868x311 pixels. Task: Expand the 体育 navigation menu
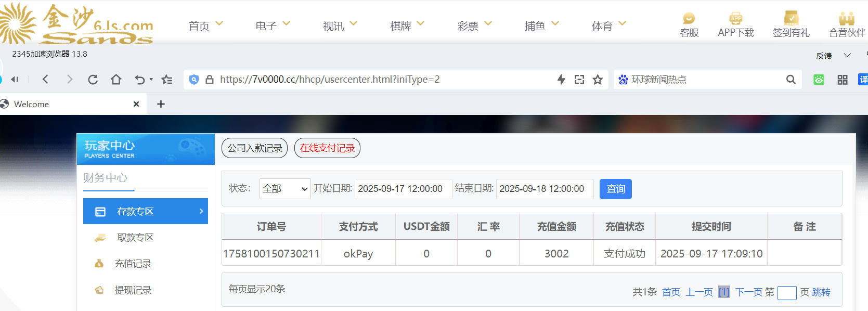tap(608, 25)
